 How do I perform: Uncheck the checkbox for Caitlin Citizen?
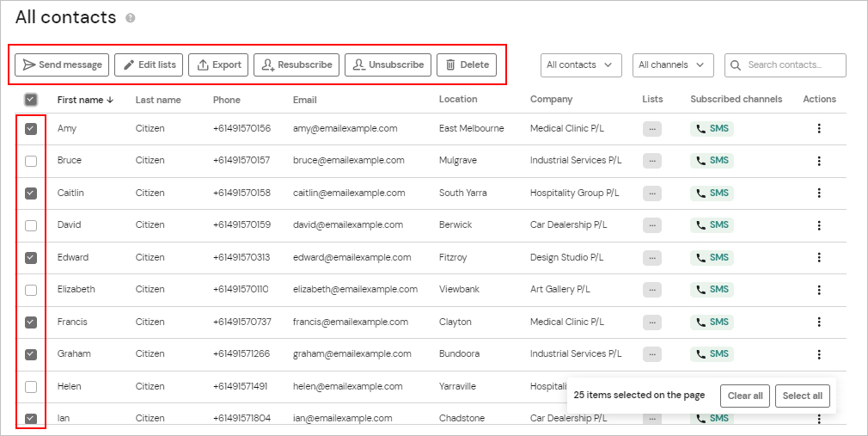(31, 193)
